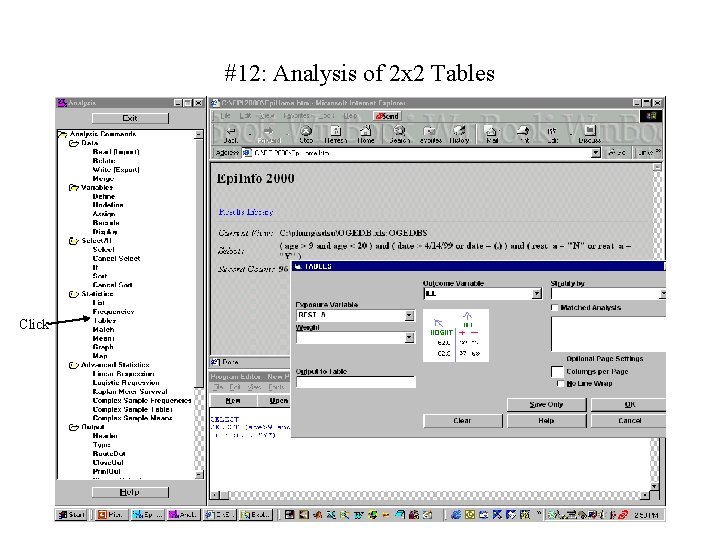The width and height of the screenshot is (720, 540).
Task: Select the Logistic Regression command
Action: tap(126, 383)
